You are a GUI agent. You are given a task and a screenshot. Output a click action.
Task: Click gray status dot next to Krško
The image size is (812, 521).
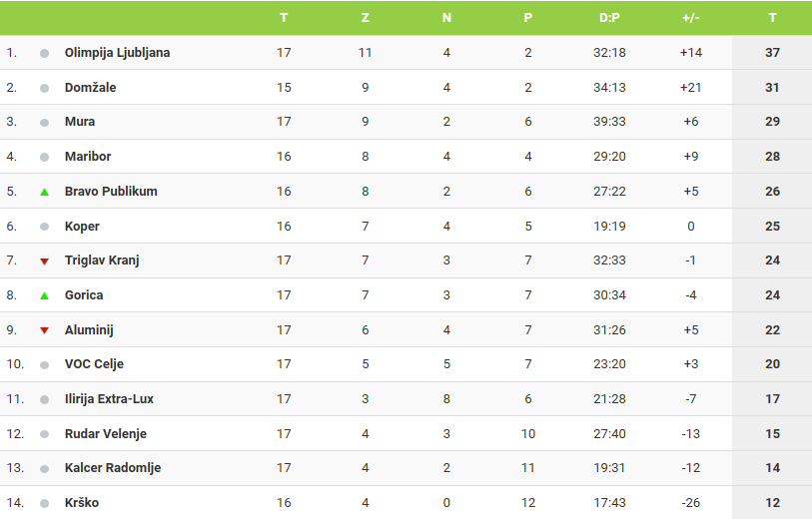pos(45,503)
